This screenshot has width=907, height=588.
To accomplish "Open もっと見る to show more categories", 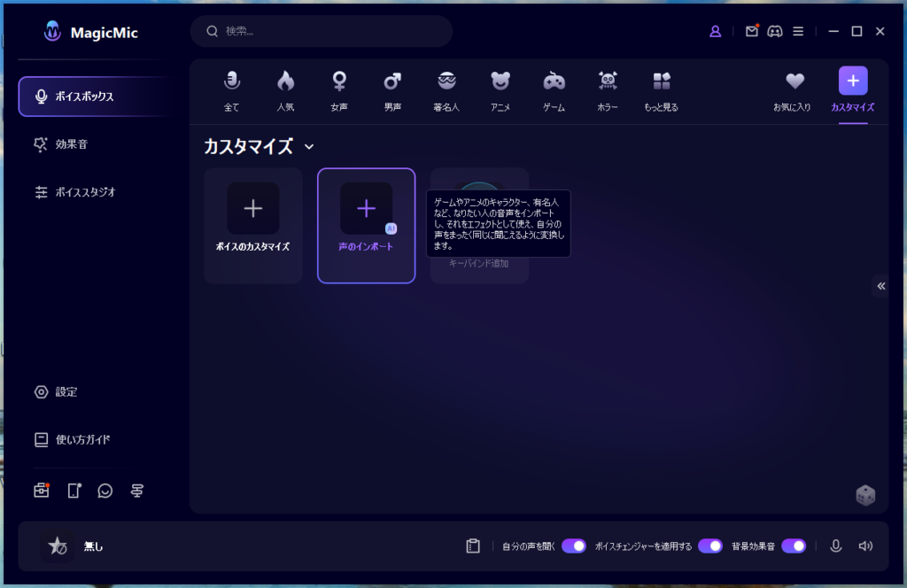I will [662, 81].
